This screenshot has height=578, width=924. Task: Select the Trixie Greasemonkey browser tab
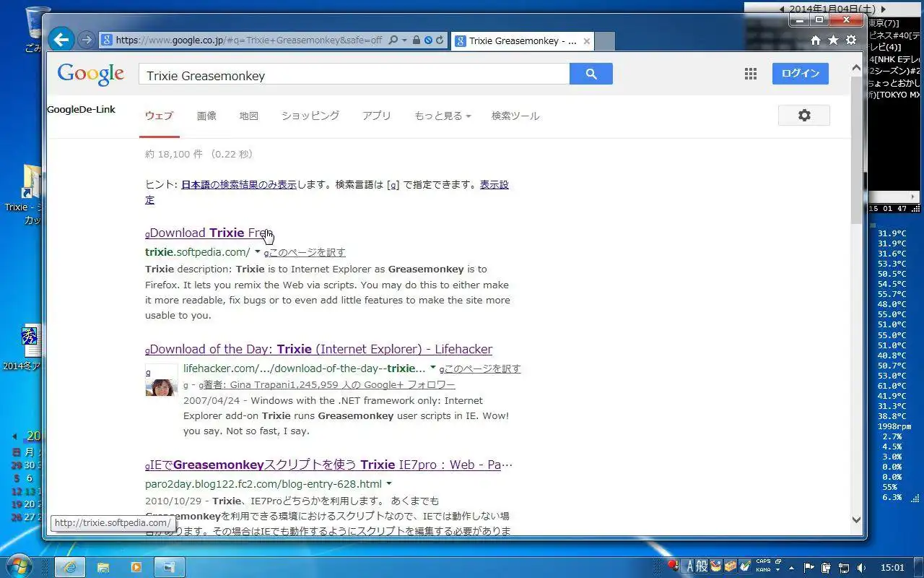523,41
